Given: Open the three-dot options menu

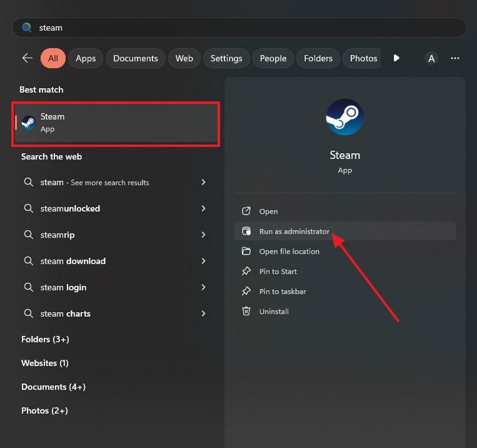Looking at the screenshot, I should coord(455,58).
